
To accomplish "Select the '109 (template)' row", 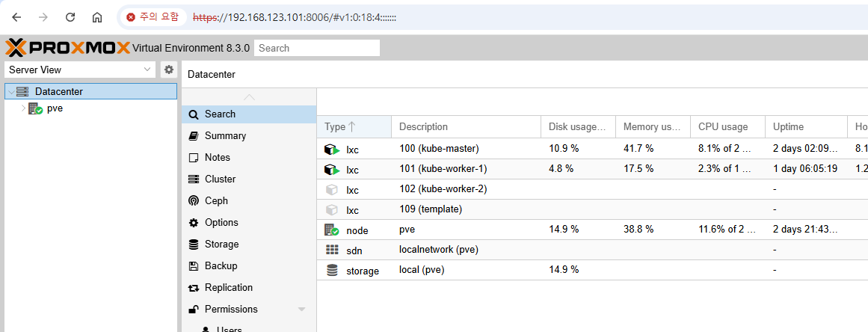I will tap(592, 209).
